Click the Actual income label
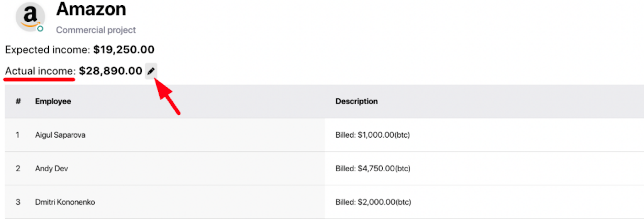Image resolution: width=644 pixels, height=219 pixels. click(x=40, y=71)
